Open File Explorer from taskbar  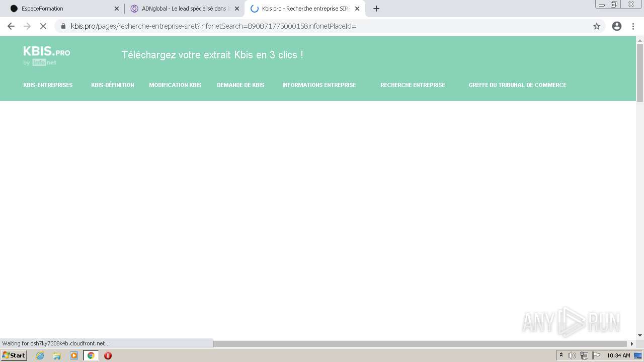[x=57, y=355]
